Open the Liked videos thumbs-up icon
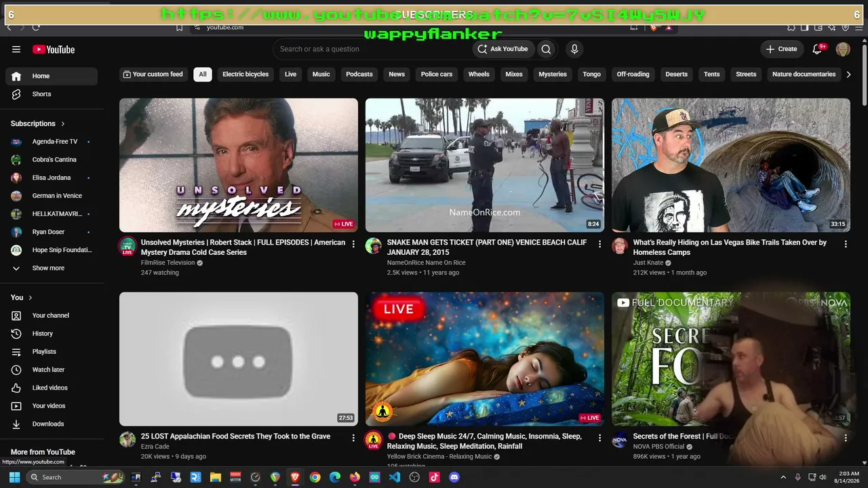The image size is (868, 488). click(x=16, y=388)
